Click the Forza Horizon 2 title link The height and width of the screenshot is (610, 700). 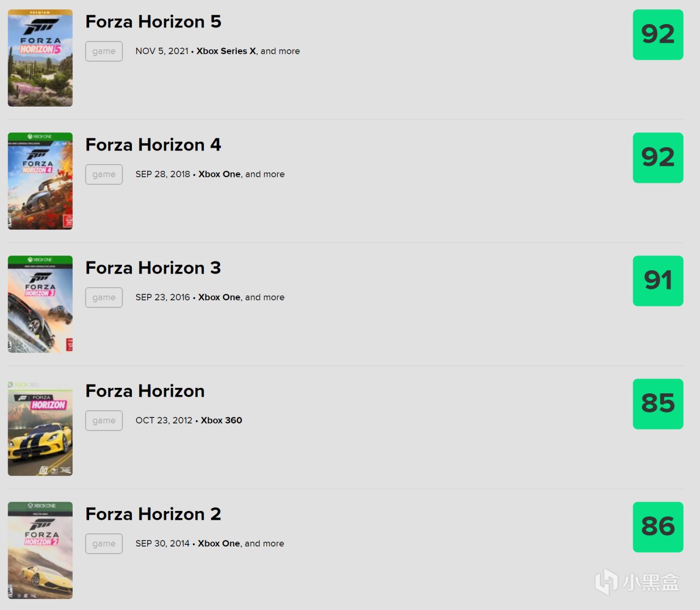pyautogui.click(x=153, y=514)
